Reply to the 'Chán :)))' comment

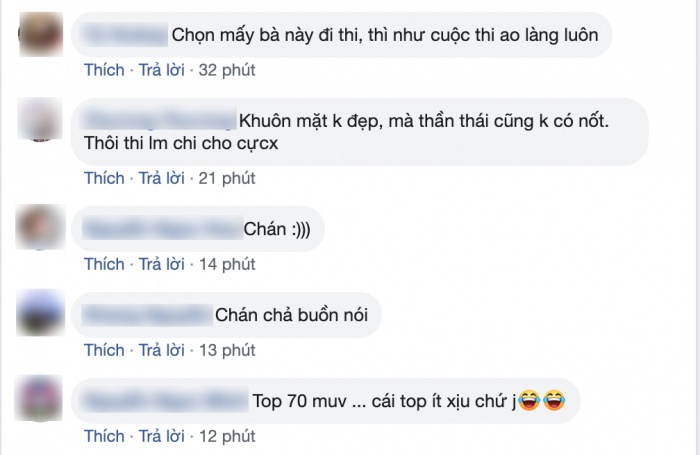coord(162,264)
